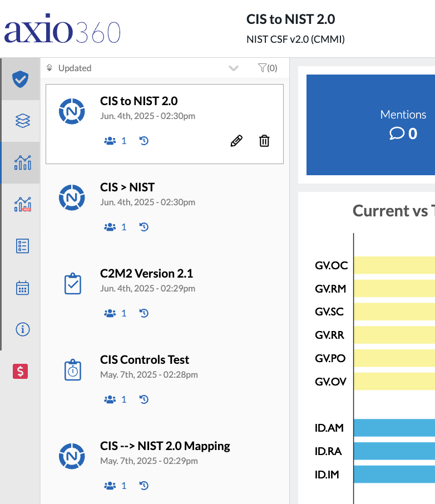435x504 pixels.
Task: Open the CIS Controls Test assessment
Action: 145,359
